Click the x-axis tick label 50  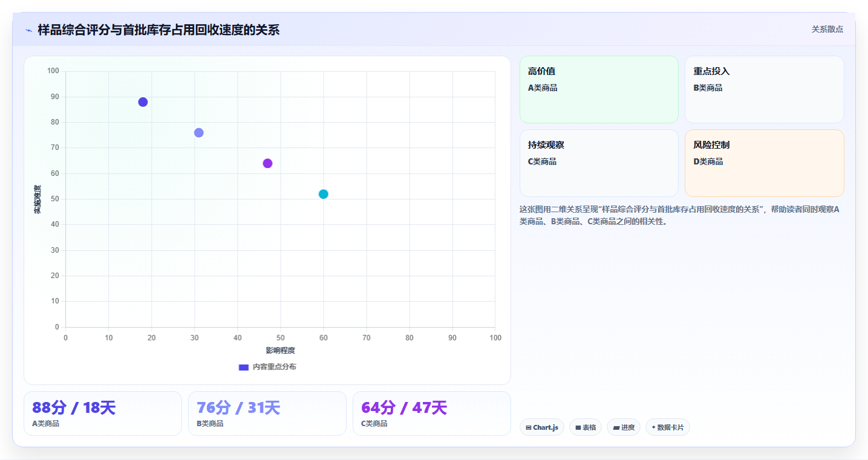pos(281,338)
